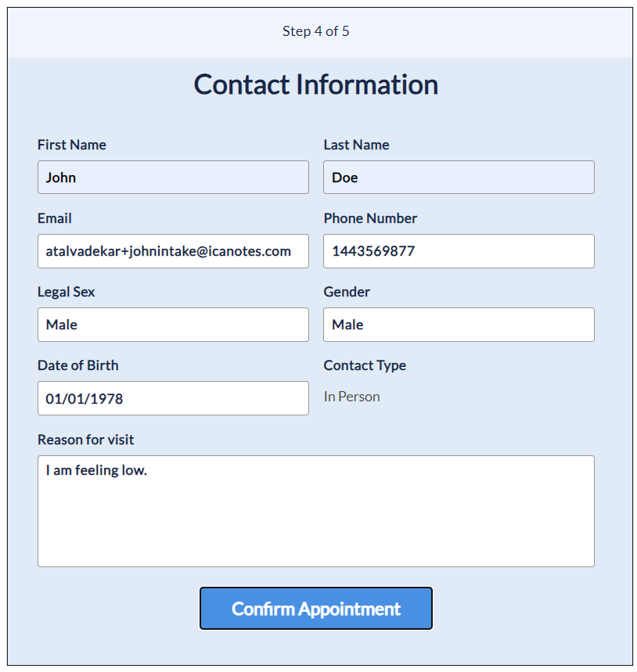This screenshot has height=672, width=637.
Task: Select the Gender input box
Action: pyautogui.click(x=459, y=325)
